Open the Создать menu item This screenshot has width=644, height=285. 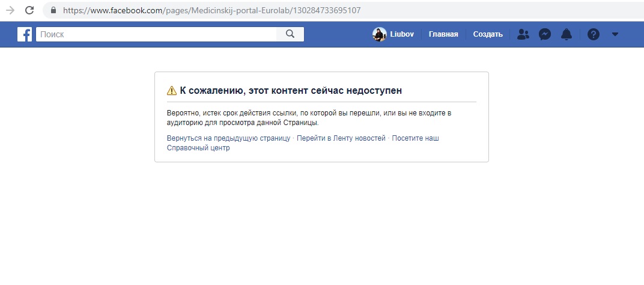(487, 34)
